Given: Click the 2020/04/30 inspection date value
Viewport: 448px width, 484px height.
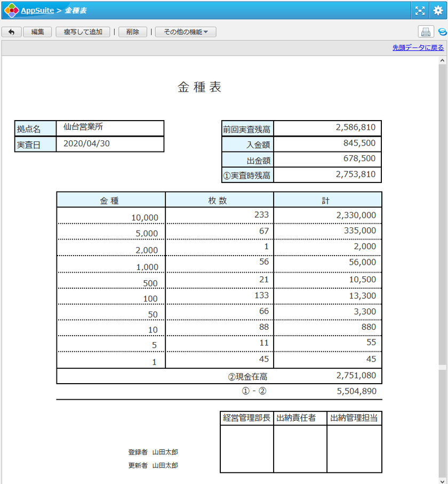Looking at the screenshot, I should coord(86,144).
